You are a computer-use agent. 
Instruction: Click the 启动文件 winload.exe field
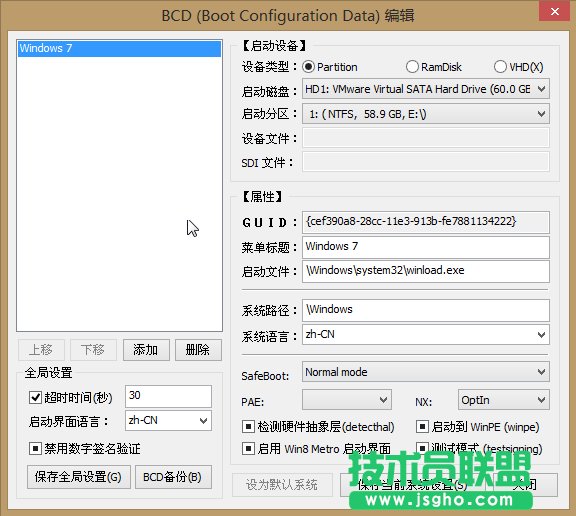[426, 271]
